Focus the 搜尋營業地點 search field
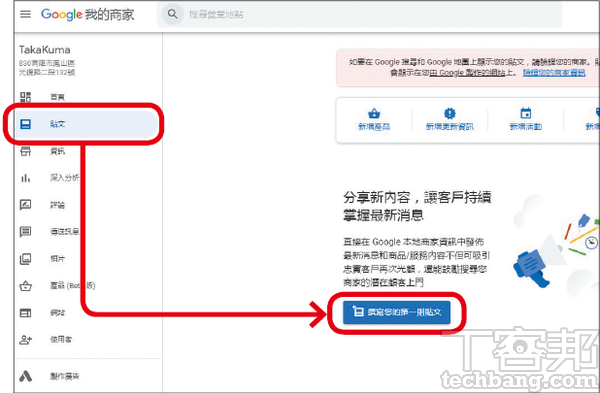Image resolution: width=600 pixels, height=393 pixels. (360, 15)
